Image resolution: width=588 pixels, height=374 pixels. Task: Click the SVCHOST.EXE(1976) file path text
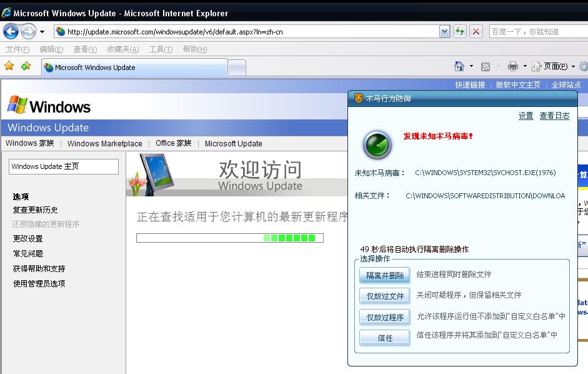coord(486,173)
